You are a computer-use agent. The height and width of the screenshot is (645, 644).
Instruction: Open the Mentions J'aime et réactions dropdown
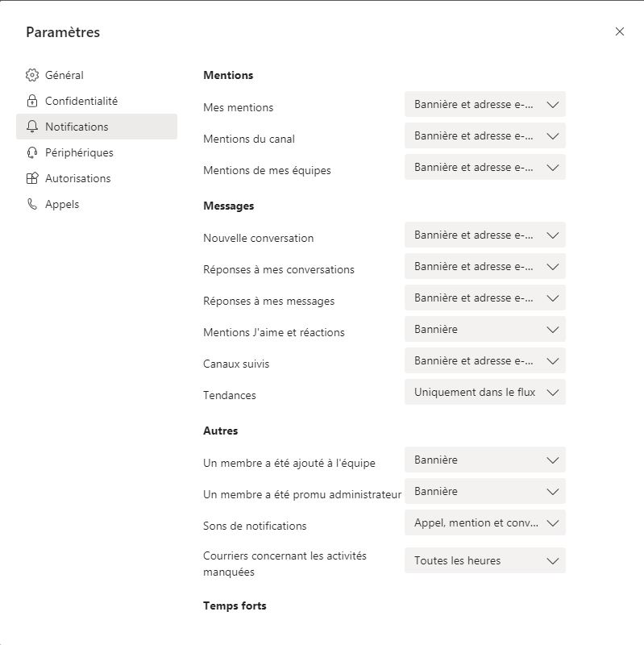tap(485, 329)
